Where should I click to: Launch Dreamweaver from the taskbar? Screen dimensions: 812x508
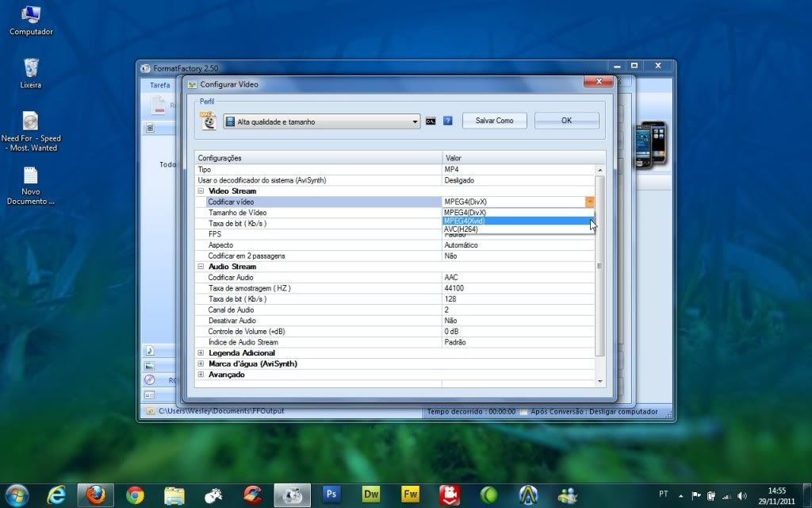pos(371,495)
